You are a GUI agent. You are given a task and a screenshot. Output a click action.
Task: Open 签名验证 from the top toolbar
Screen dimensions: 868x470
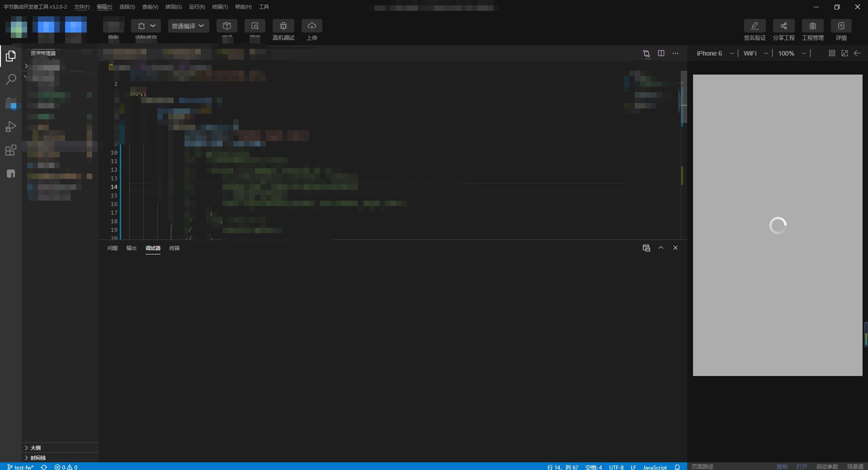(x=755, y=26)
